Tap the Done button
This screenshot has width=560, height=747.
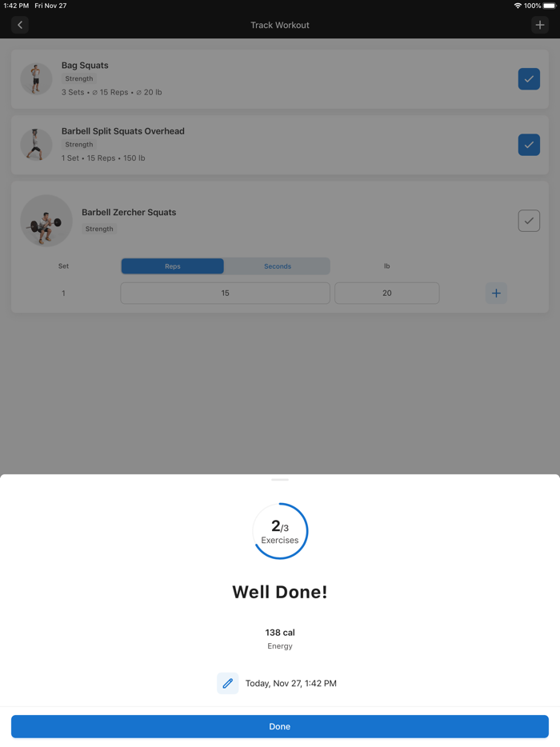point(280,726)
